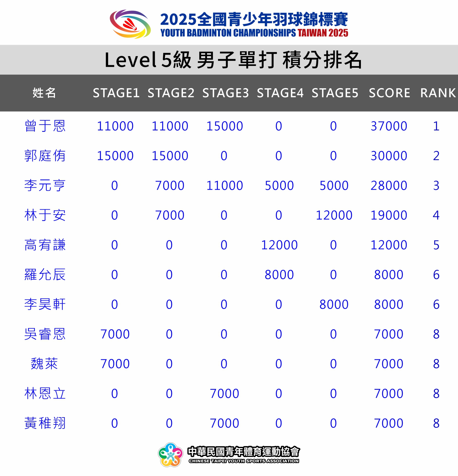Select player name 魏萊
Viewport: 458px width, 476px height.
[x=44, y=364]
